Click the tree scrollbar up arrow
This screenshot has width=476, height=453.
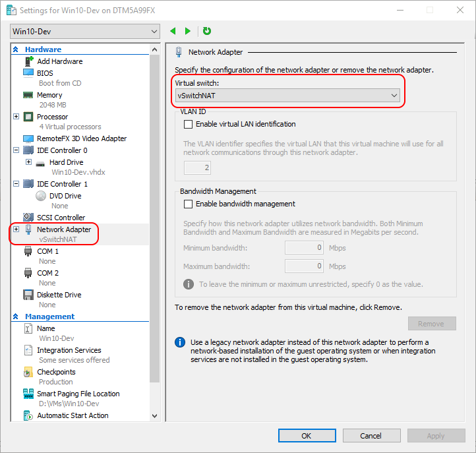(x=154, y=49)
